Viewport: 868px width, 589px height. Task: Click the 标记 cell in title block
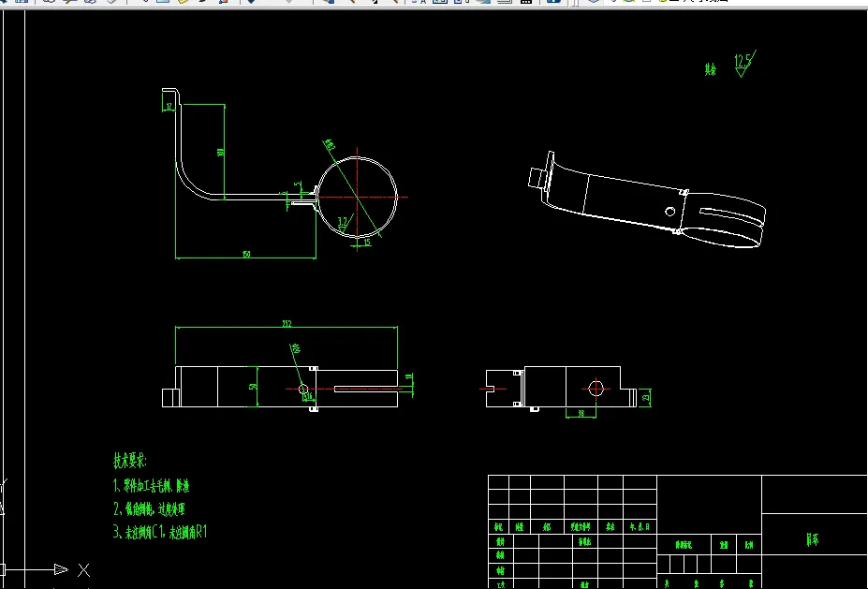pyautogui.click(x=498, y=526)
